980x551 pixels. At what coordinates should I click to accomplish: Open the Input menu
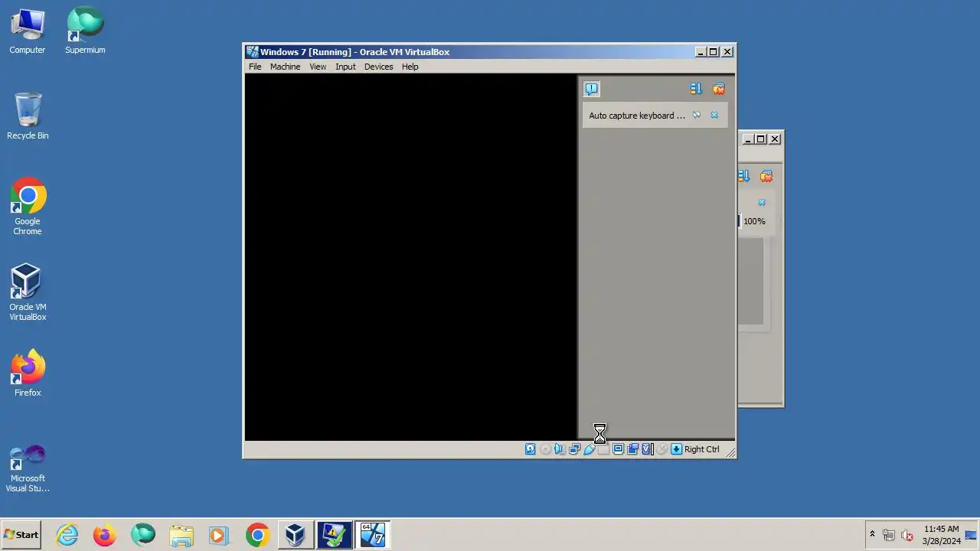click(345, 67)
